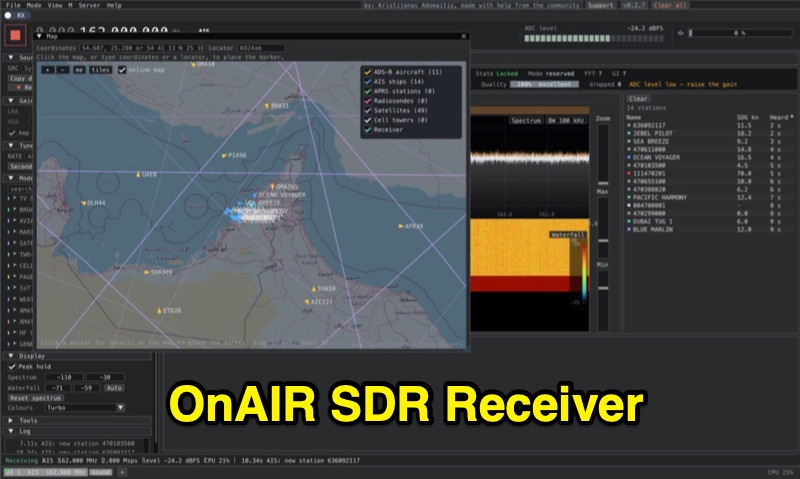Select aircraft marker BAW31 on map
The height and width of the screenshot is (479, 800).
point(267,106)
